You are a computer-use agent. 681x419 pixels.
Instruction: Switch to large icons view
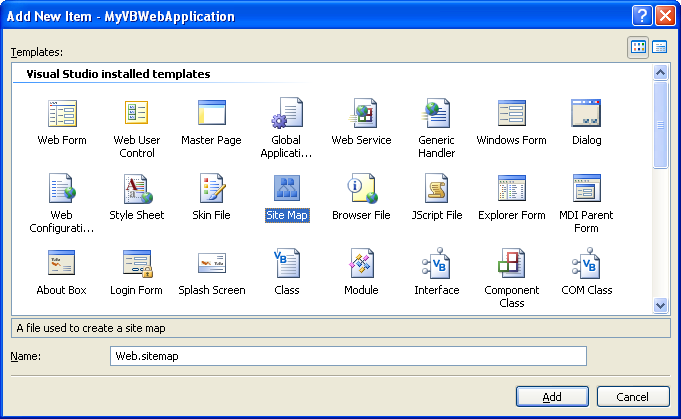(x=638, y=47)
